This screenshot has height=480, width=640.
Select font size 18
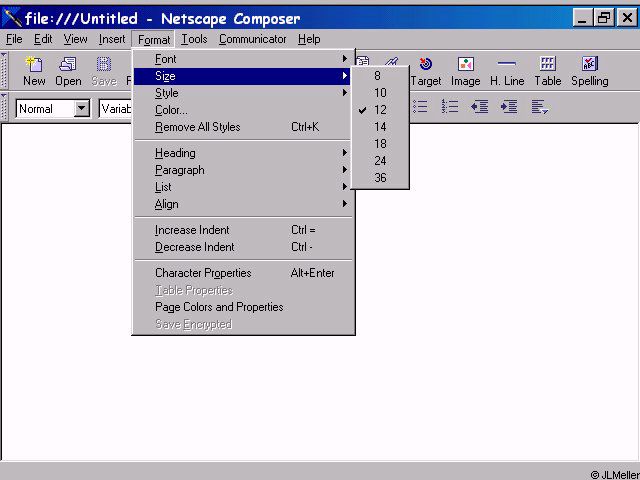[380, 144]
